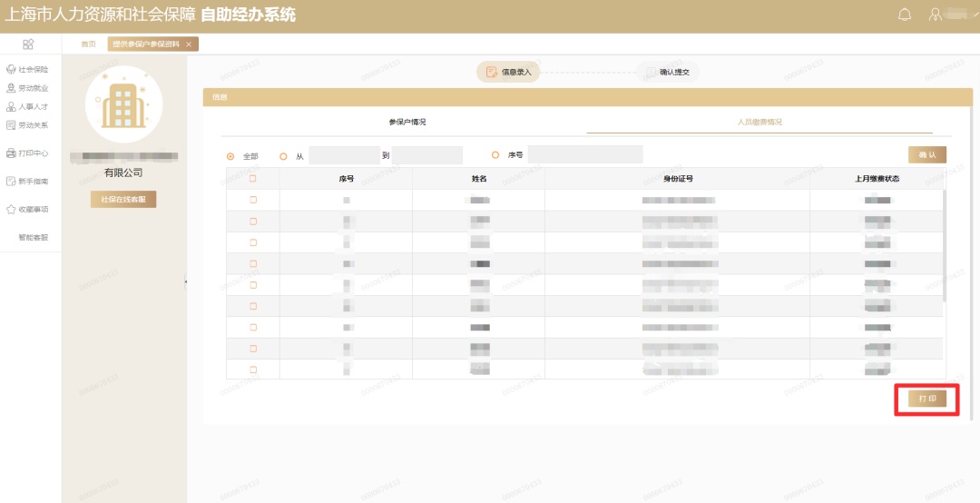Click the table's vertical scrollbar
980x503 pixels.
coord(945,245)
